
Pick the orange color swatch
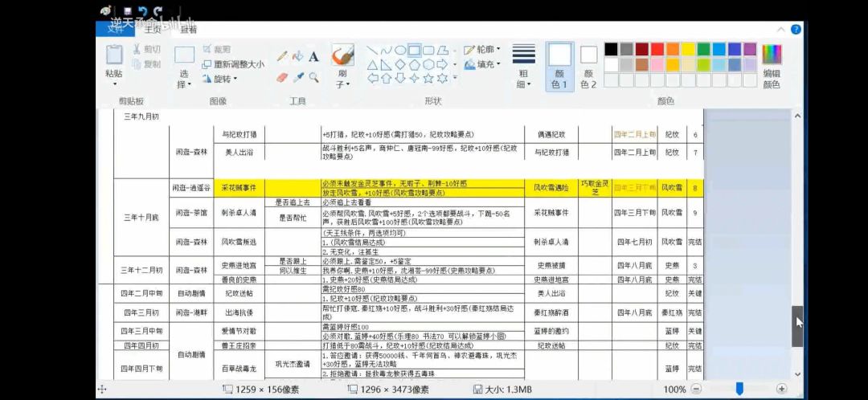673,49
